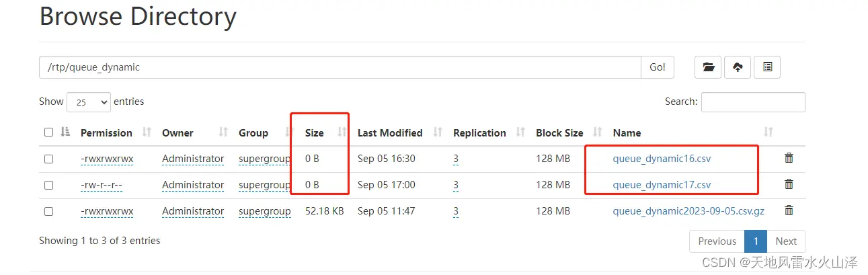Click the Previous pagination button

[x=717, y=241]
